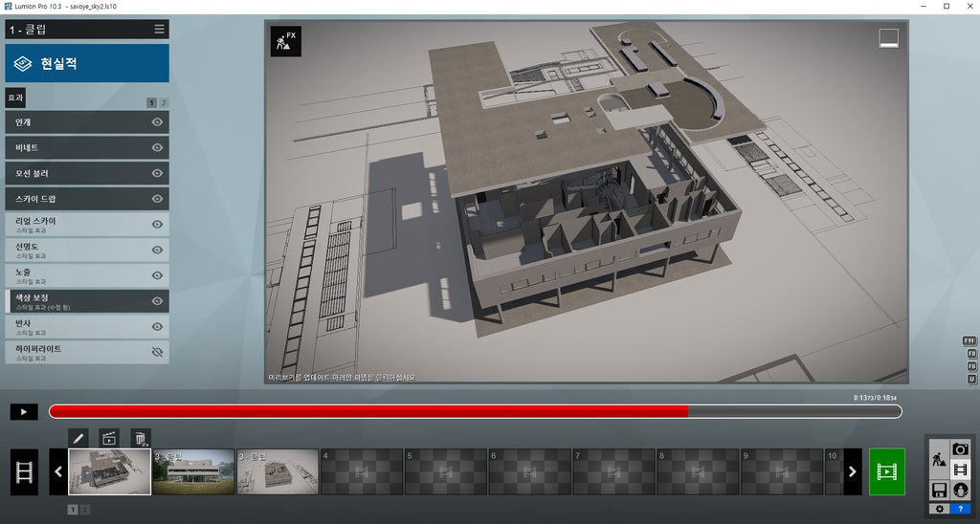Click the pencil edit clip icon
Screen dimensions: 980x524
point(78,439)
